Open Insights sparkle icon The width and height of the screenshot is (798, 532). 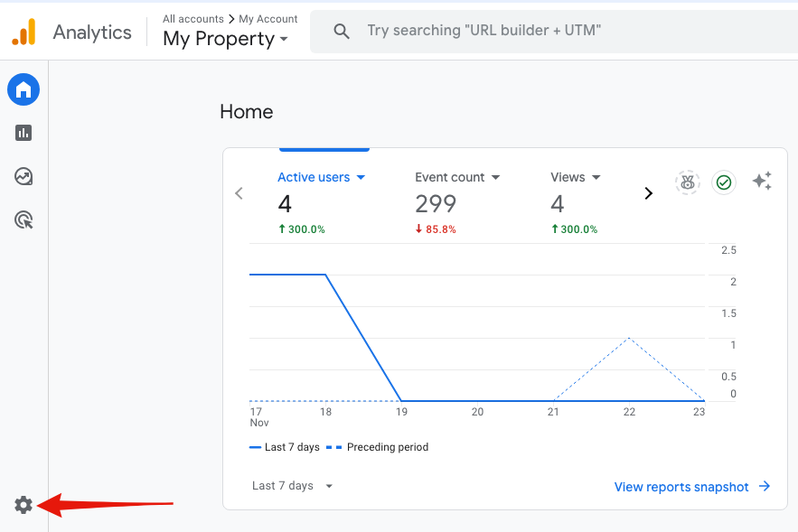coord(762,181)
